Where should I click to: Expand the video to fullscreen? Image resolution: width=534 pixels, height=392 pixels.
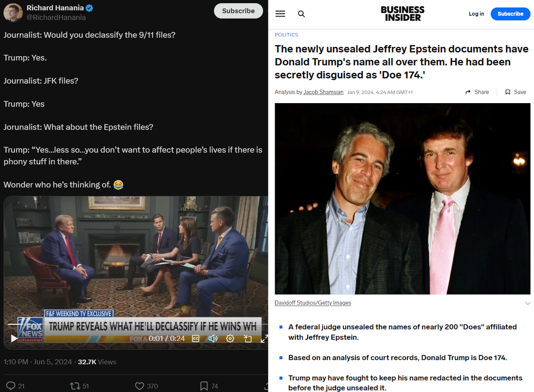tap(264, 339)
